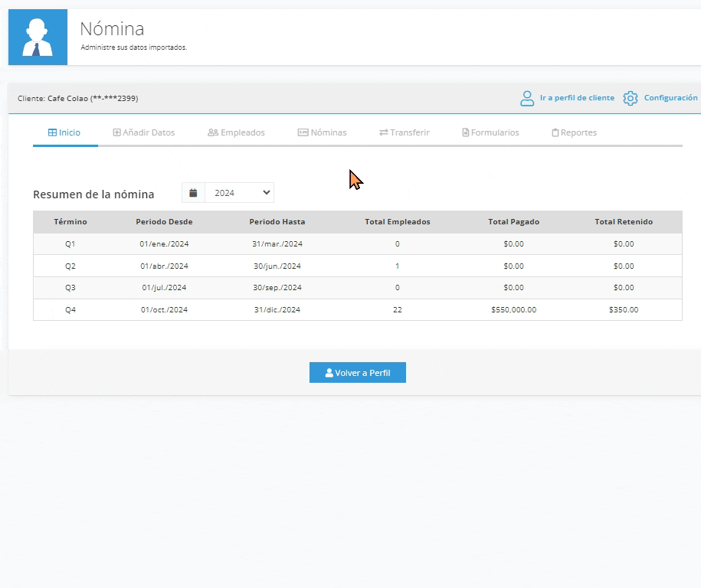
Task: Open the Añadir Datos tab
Action: tap(143, 132)
